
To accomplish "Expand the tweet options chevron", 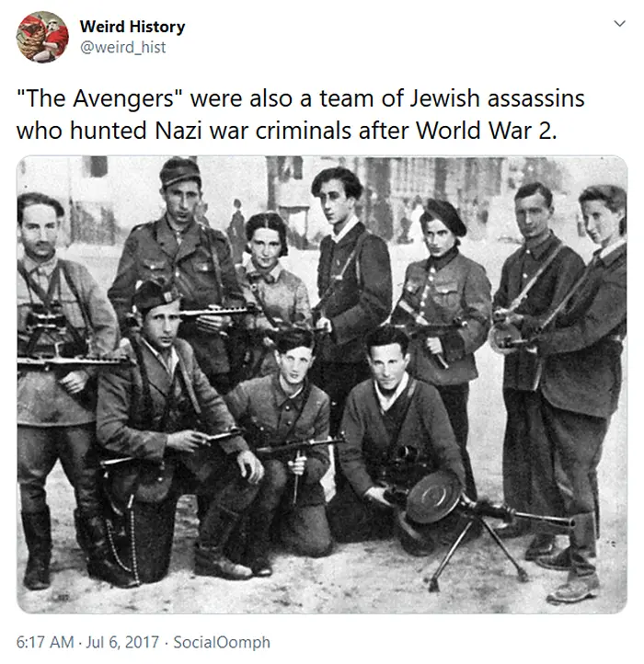I will 619,24.
